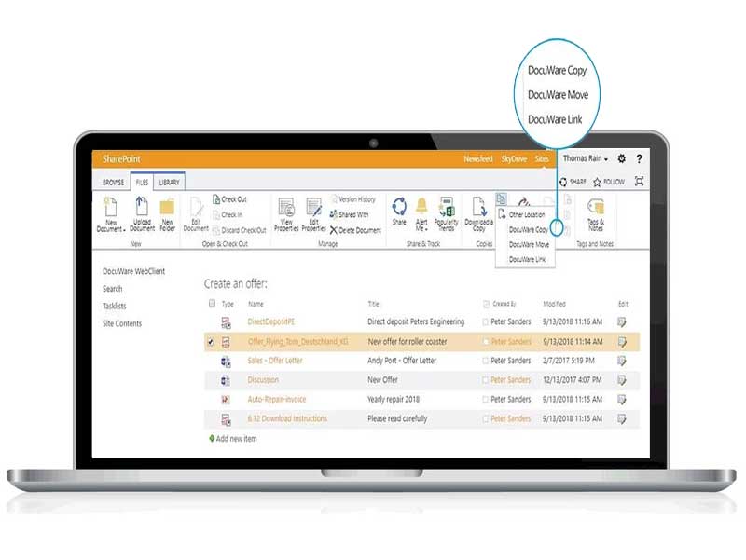Open Tasklists in the left navigation
Screen dimensions: 746x560
point(114,307)
